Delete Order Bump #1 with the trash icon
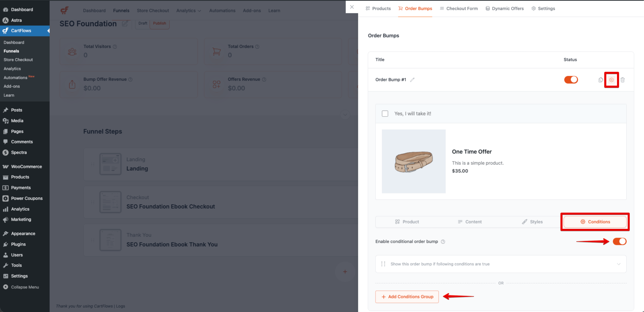644x312 pixels. click(x=623, y=80)
